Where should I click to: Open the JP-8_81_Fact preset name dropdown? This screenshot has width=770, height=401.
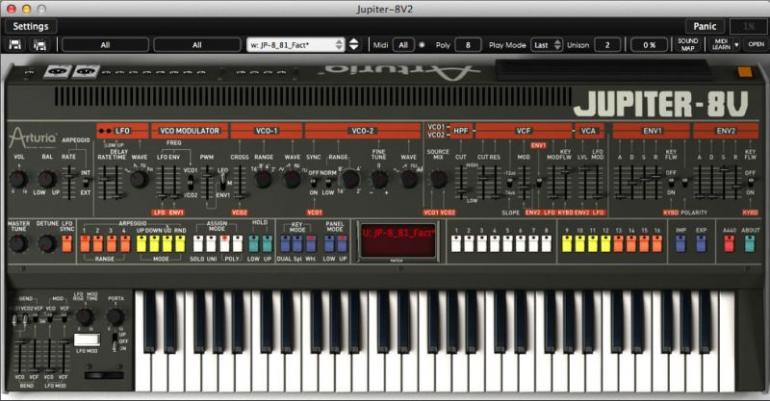coord(296,45)
